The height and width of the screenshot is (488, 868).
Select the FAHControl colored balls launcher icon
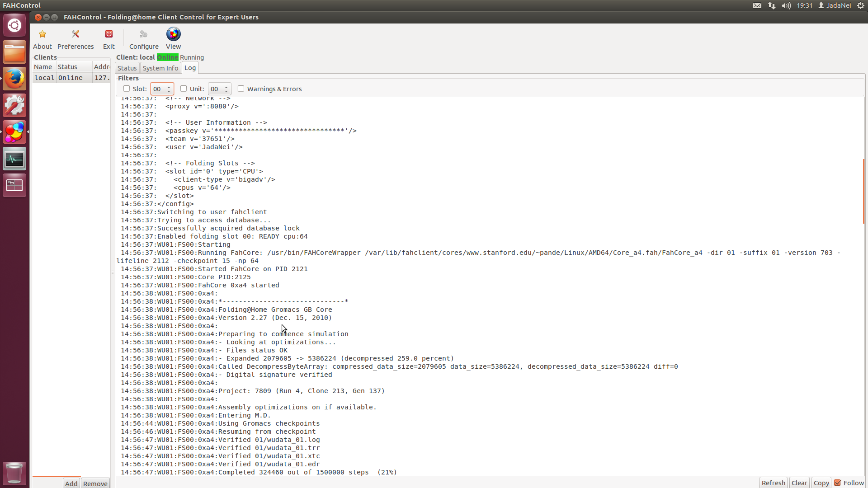[x=14, y=132]
